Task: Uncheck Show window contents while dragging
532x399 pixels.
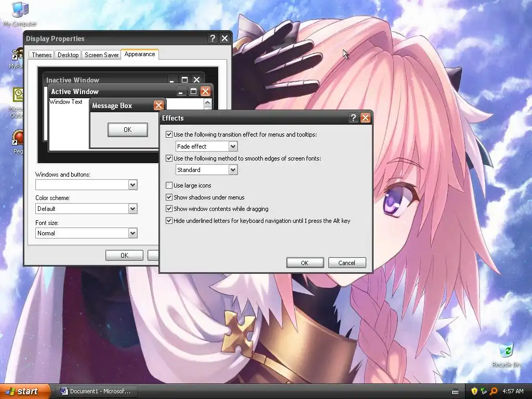Action: click(169, 209)
